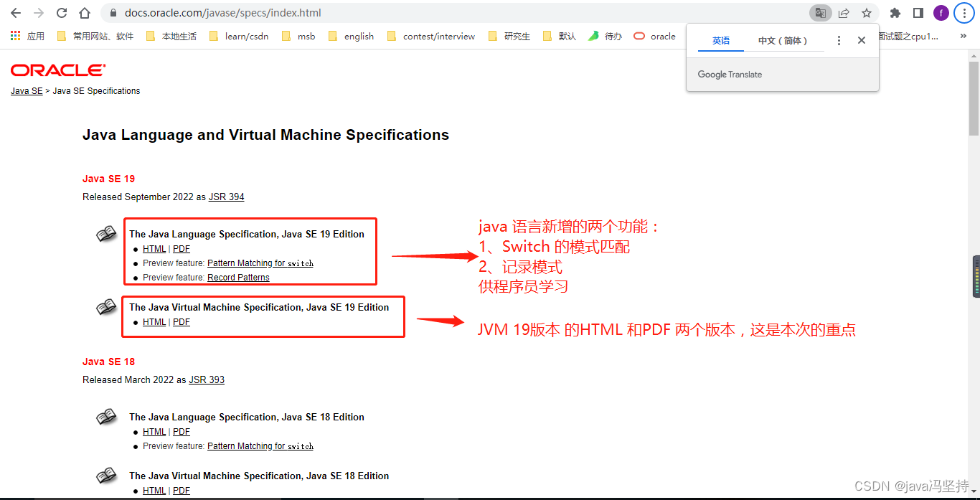
Task: Open PDF of Java SE 19 Language Specification
Action: tap(182, 249)
